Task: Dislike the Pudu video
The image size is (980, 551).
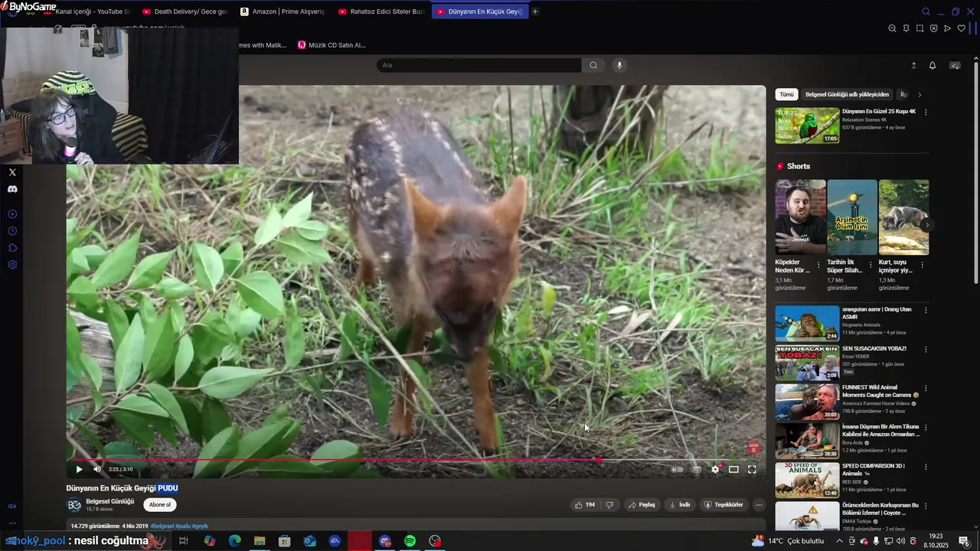Action: point(609,505)
